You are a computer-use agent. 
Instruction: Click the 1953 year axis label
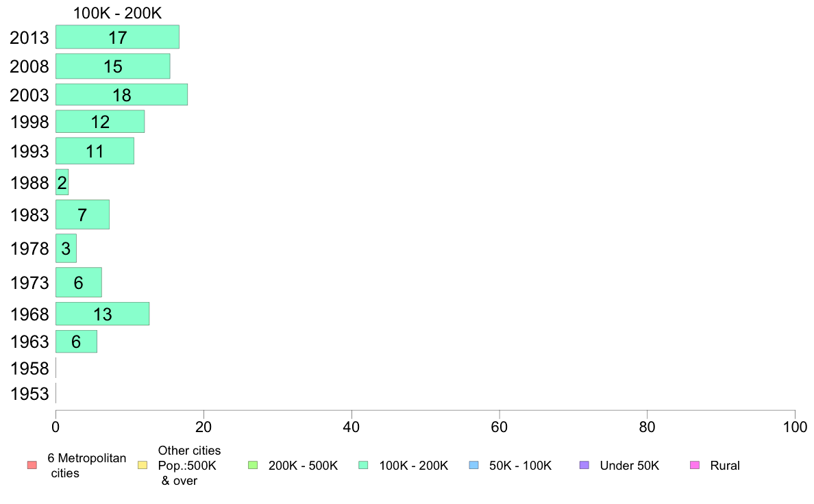click(x=29, y=394)
